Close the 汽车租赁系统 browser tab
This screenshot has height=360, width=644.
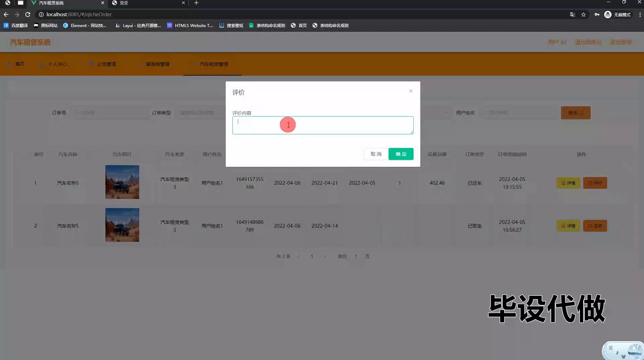tap(103, 3)
